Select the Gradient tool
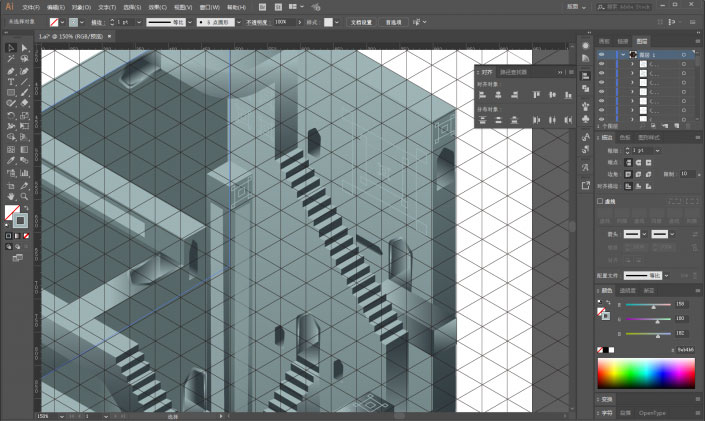This screenshot has height=421, width=705. [24, 149]
